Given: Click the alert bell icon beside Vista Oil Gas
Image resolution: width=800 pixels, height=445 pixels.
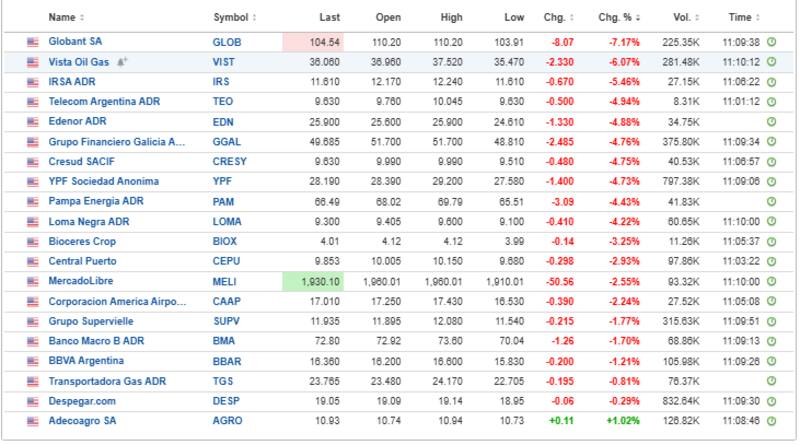Looking at the screenshot, I should (122, 61).
